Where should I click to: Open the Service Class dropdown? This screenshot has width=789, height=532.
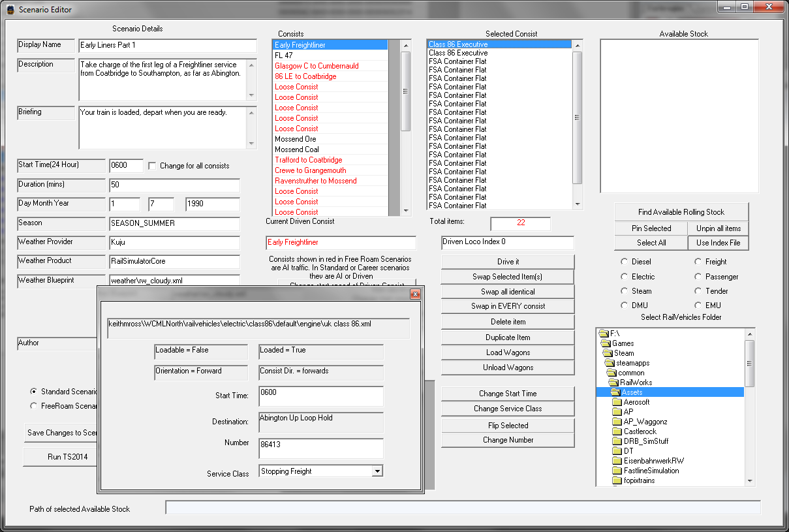[x=376, y=471]
